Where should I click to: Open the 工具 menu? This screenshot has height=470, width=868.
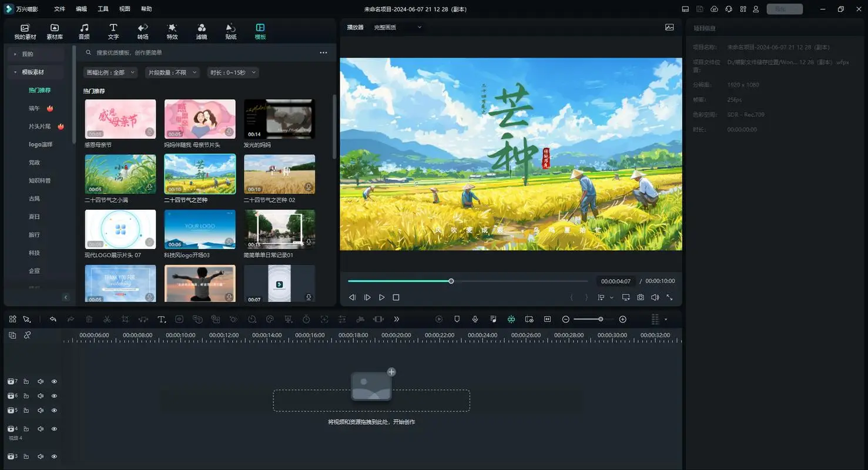pos(103,9)
